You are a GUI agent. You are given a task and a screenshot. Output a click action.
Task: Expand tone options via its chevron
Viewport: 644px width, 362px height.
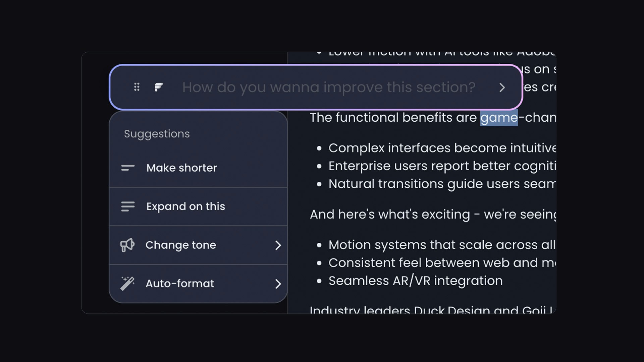278,245
